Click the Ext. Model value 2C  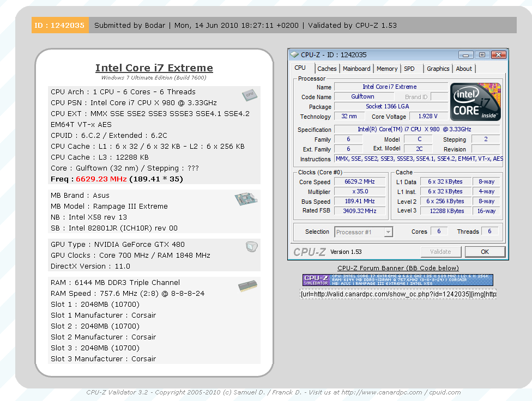419,149
